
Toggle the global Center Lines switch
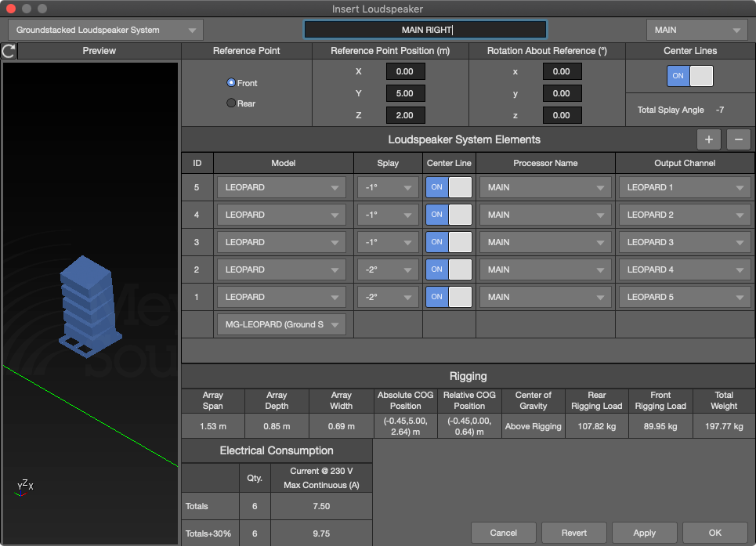pyautogui.click(x=690, y=76)
